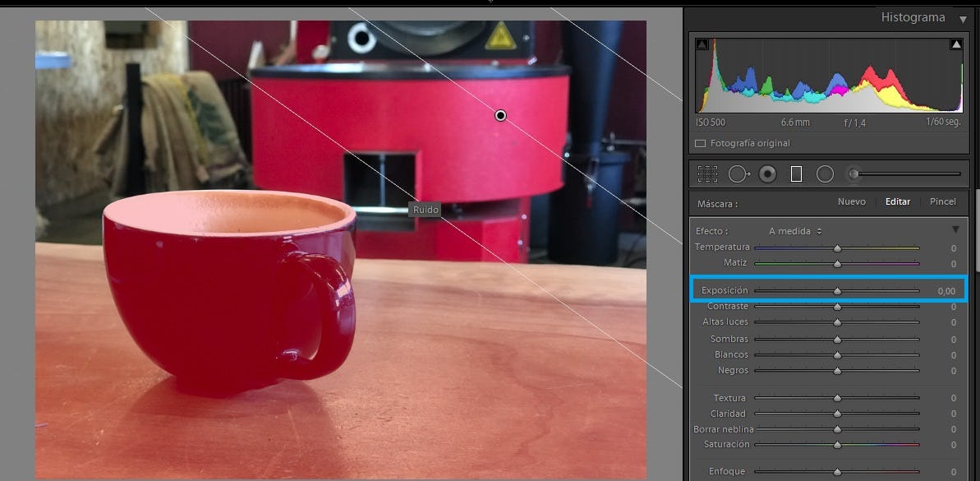The height and width of the screenshot is (481, 980).
Task: Switch mask mode to 'Pincel'
Action: pos(942,201)
